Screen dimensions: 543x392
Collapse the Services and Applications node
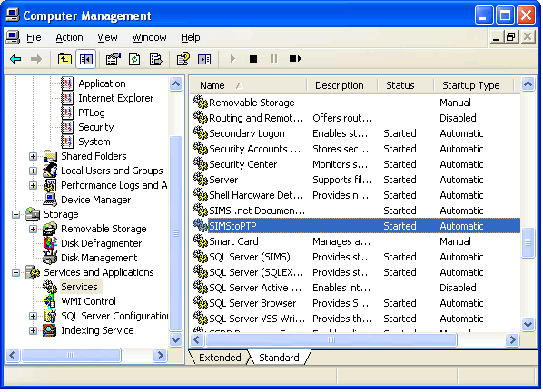15,273
